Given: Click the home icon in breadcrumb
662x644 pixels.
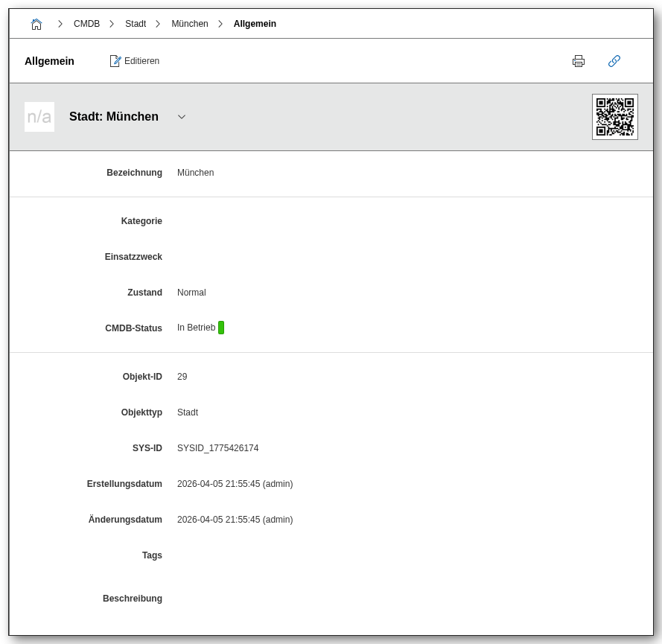Looking at the screenshot, I should coord(36,24).
